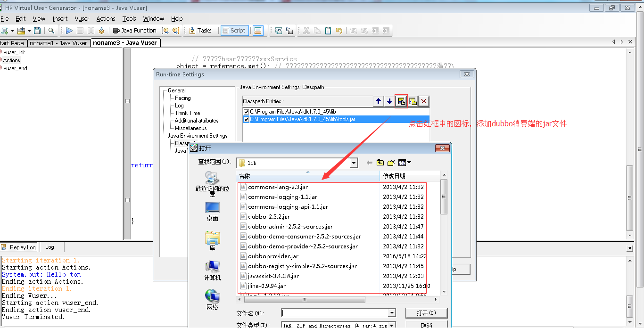Select vuser_init in script tree
This screenshot has height=328, width=644.
click(x=14, y=52)
